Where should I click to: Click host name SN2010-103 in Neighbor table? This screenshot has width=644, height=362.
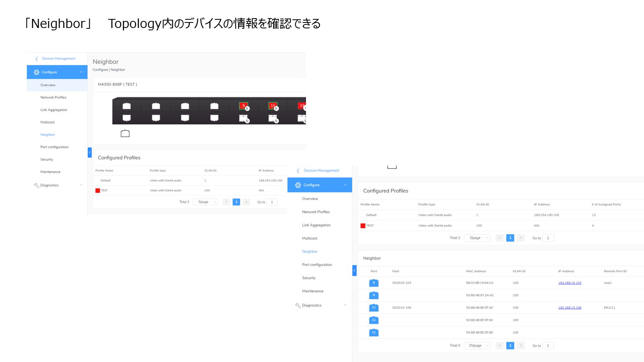[402, 283]
